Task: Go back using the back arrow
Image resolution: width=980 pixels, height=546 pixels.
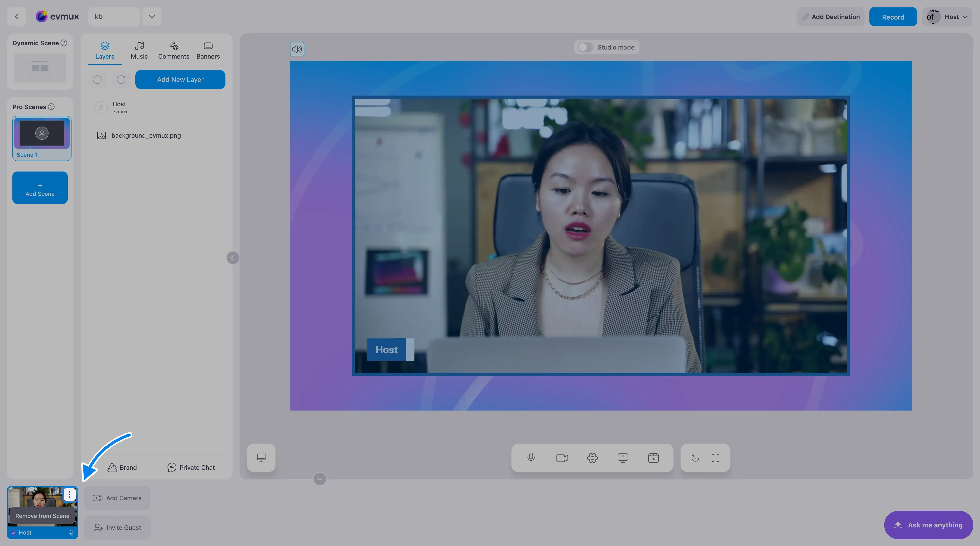Action: [x=16, y=17]
